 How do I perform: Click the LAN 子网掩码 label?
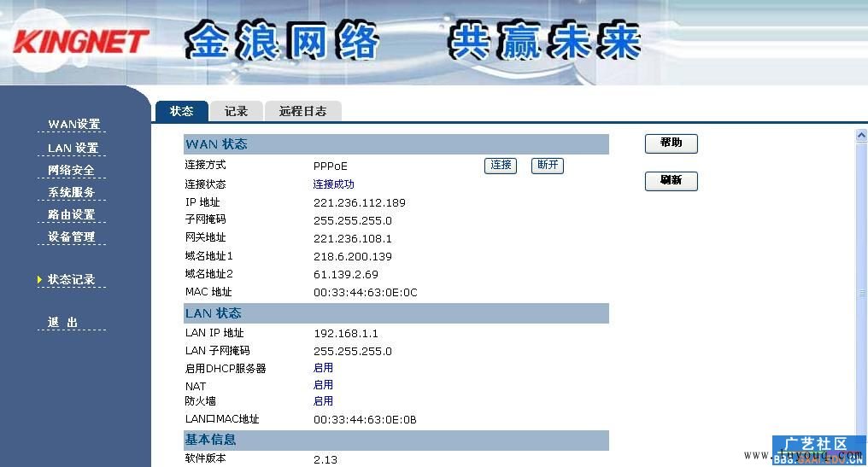click(218, 351)
